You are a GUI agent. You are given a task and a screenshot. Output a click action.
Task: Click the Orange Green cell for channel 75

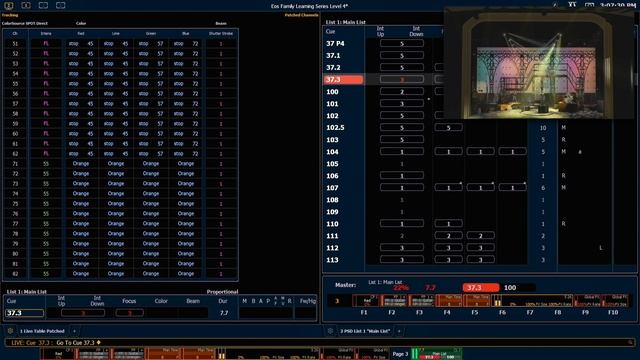tap(151, 204)
